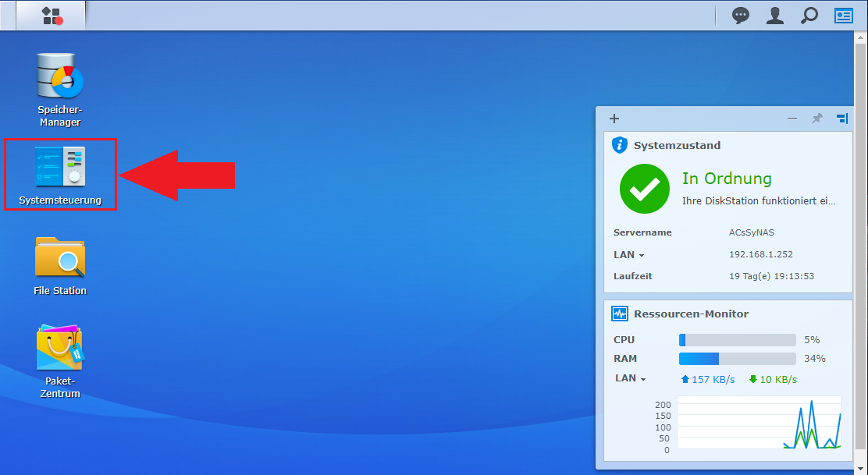Click the network traffic graph
The image size is (868, 475).
[x=759, y=424]
